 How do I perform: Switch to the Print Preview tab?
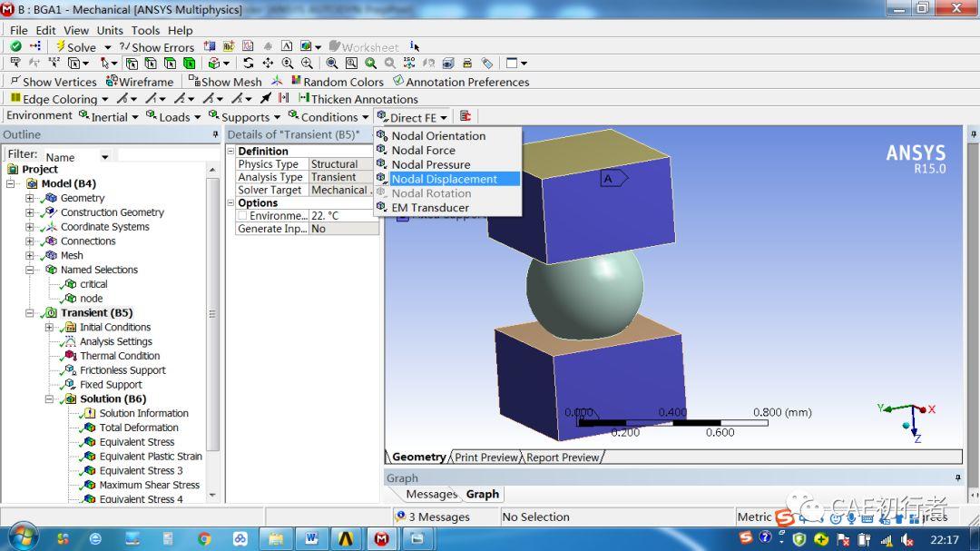click(x=486, y=458)
